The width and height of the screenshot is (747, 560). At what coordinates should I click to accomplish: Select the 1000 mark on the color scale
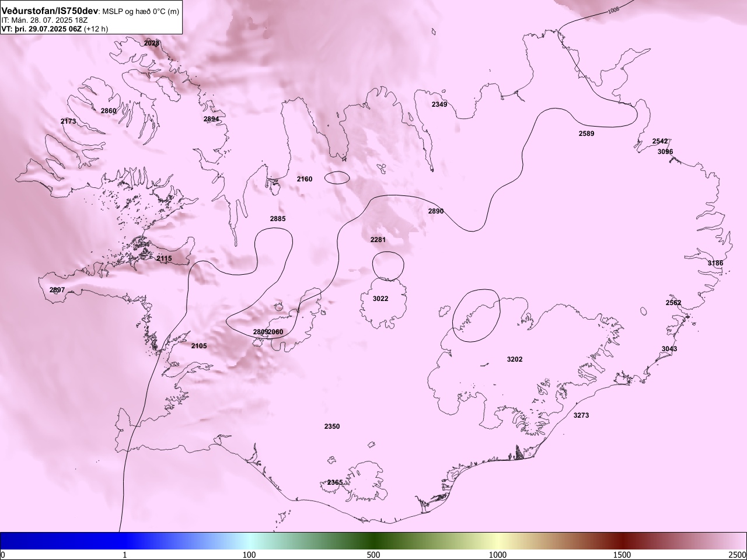[498, 555]
